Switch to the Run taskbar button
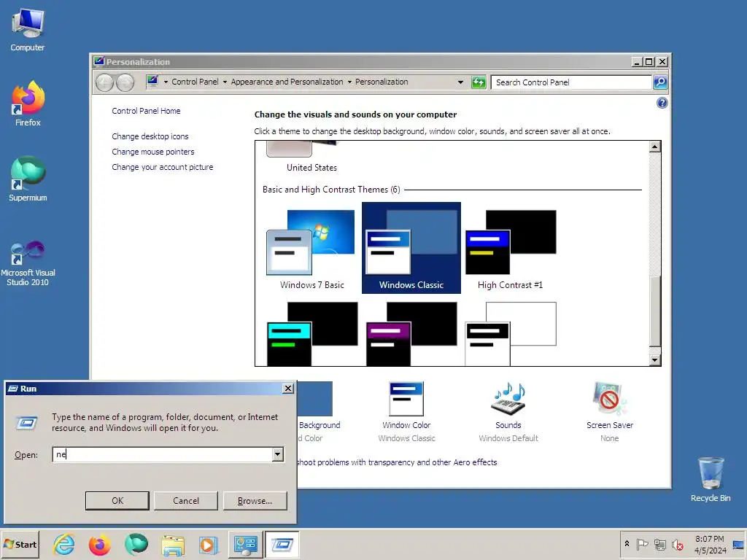The width and height of the screenshot is (747, 560). pyautogui.click(x=282, y=544)
